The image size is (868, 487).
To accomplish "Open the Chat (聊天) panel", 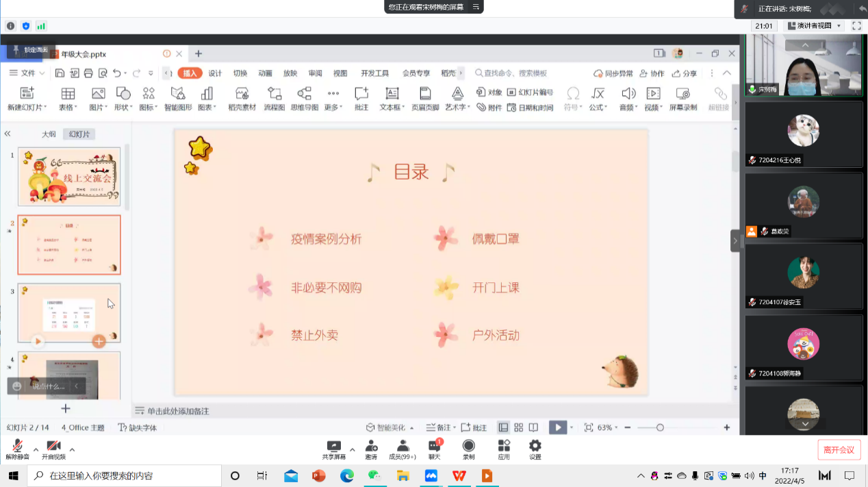I will pyautogui.click(x=434, y=446).
